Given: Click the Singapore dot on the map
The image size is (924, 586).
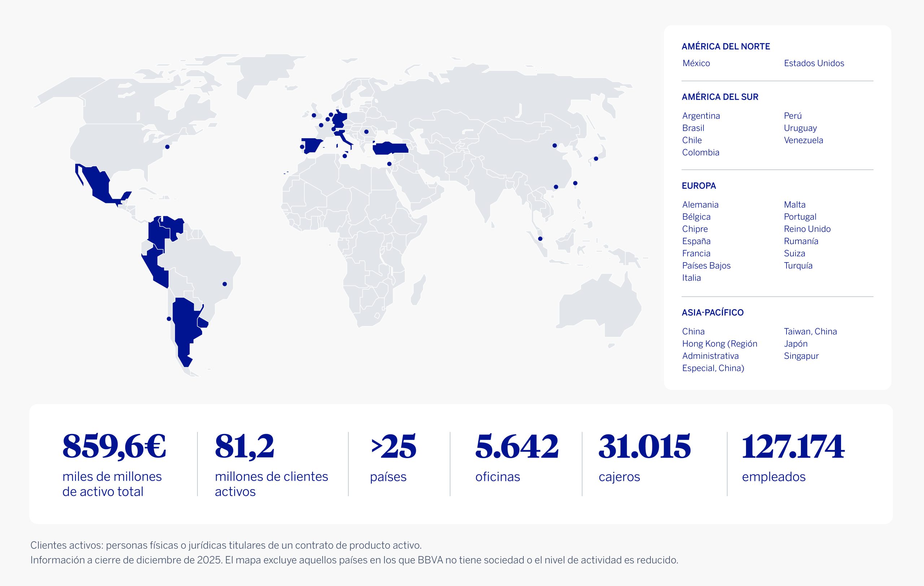Looking at the screenshot, I should point(540,239).
